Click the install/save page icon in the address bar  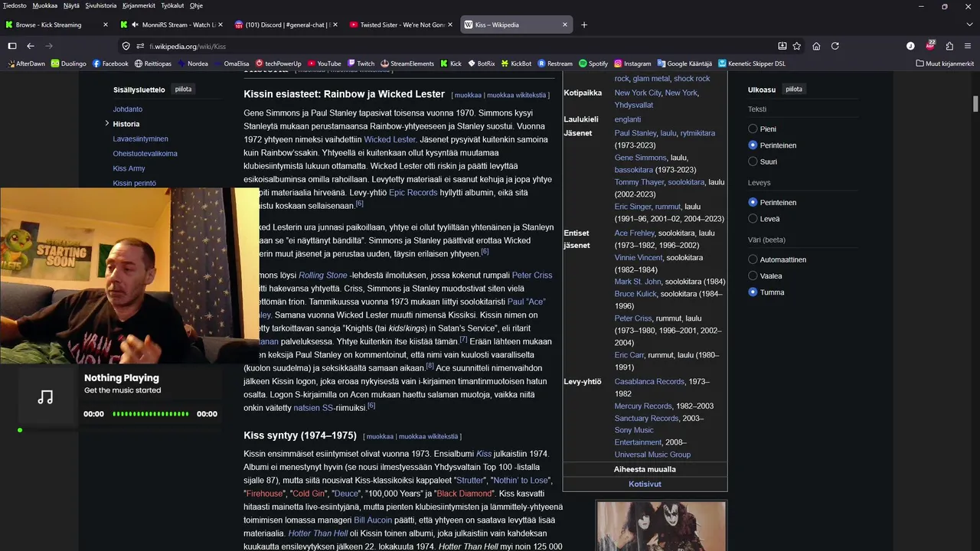click(x=782, y=46)
